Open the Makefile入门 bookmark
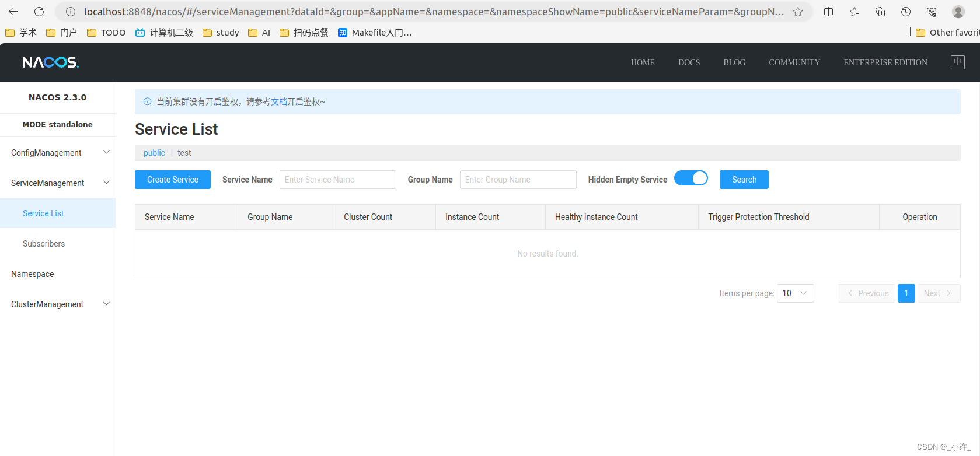The image size is (980, 456). click(x=375, y=33)
